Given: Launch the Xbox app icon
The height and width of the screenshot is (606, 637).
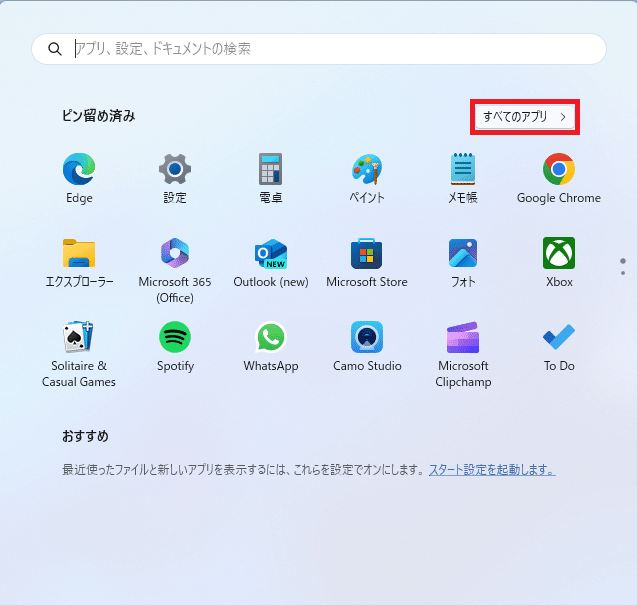Looking at the screenshot, I should (559, 253).
